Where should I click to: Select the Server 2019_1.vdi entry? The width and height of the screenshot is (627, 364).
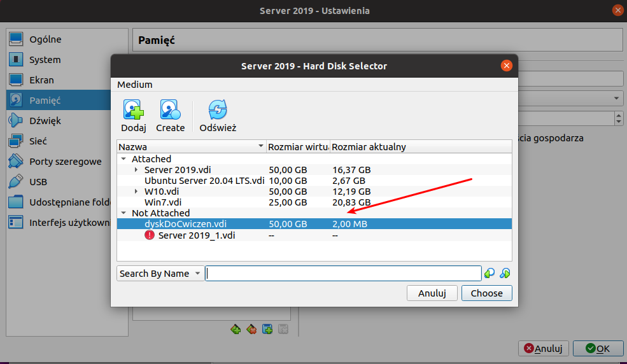pyautogui.click(x=196, y=235)
